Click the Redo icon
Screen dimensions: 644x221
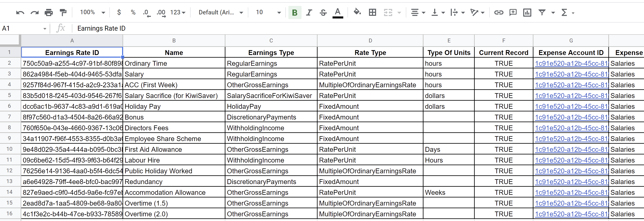[34, 12]
